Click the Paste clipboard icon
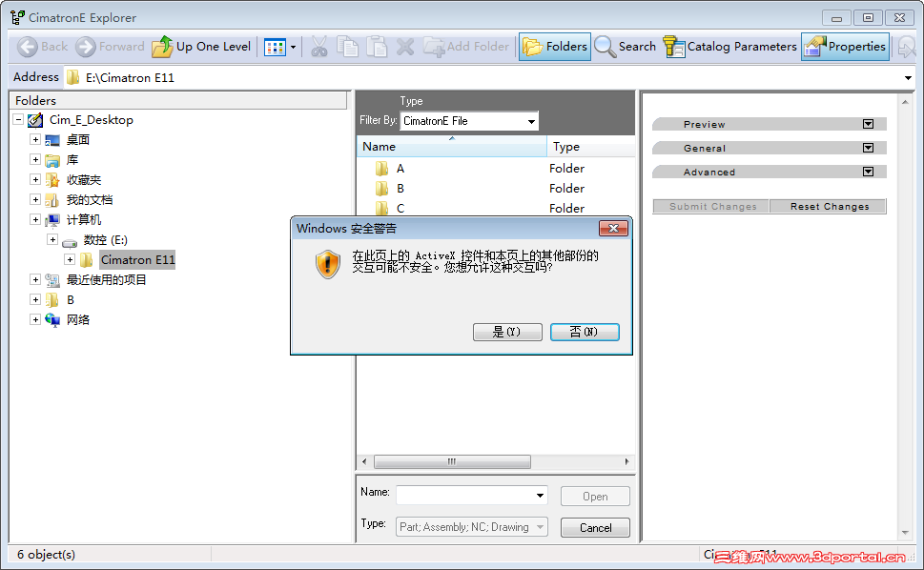 pos(377,47)
